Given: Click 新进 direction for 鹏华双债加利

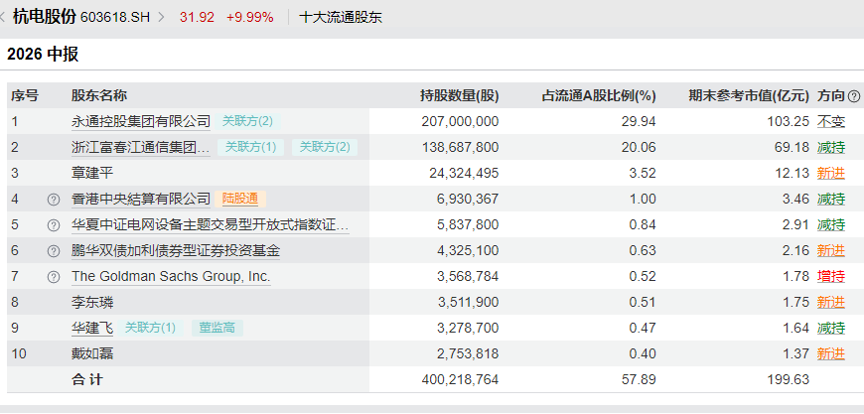Looking at the screenshot, I should 831,251.
